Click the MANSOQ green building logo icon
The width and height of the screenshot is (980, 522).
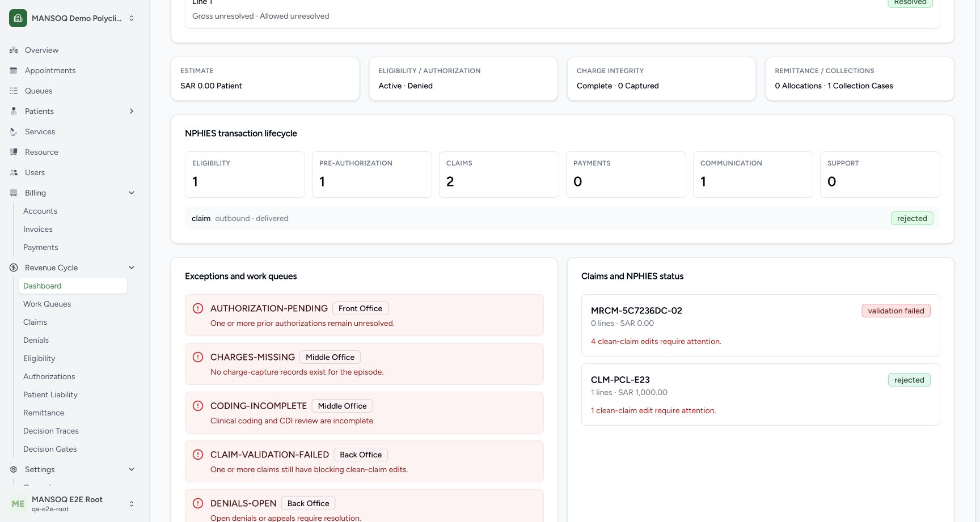18,18
